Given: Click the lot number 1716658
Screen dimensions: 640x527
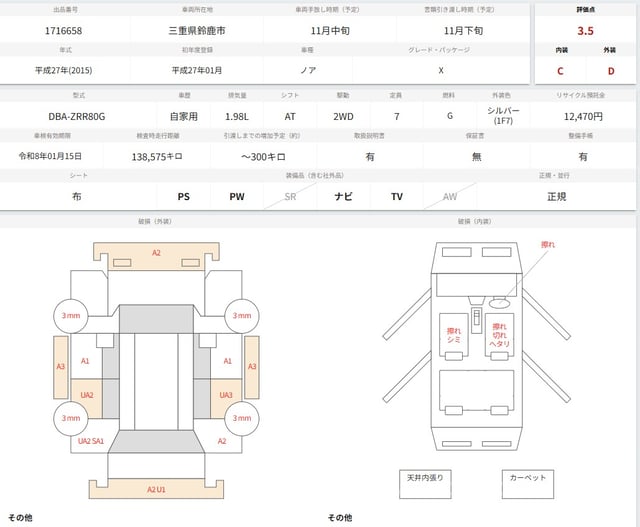Looking at the screenshot, I should click(x=64, y=31).
